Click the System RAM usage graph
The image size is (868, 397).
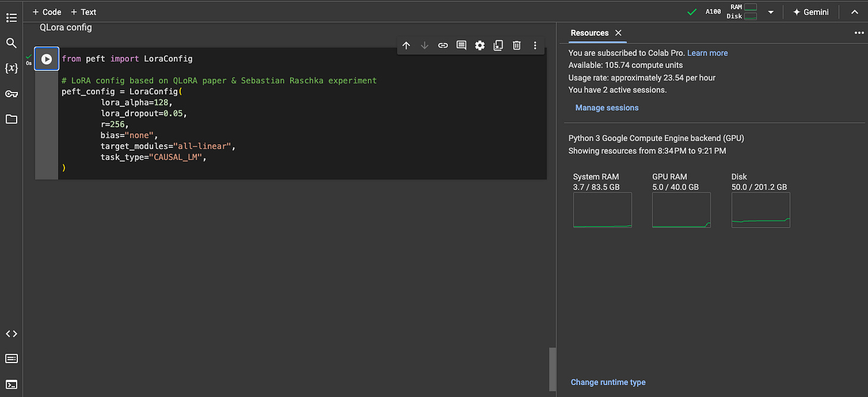pyautogui.click(x=602, y=210)
